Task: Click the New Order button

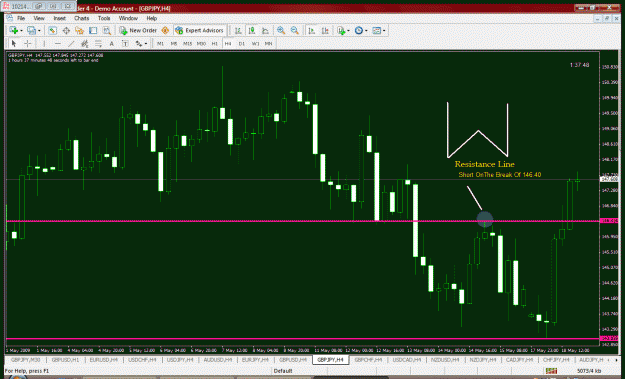Action: pyautogui.click(x=138, y=30)
